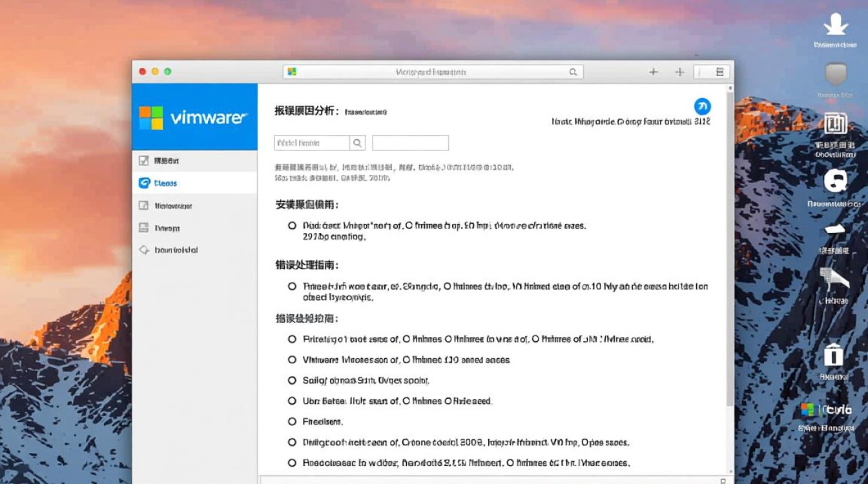Toggle the list view button at top-right of window

[719, 72]
